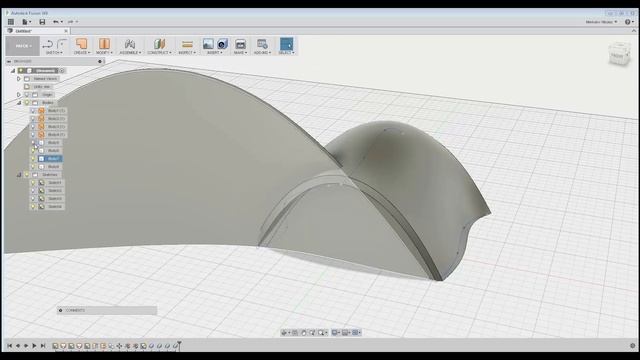The width and height of the screenshot is (640, 360).
Task: Click the orange Create patch icon
Action: click(82, 44)
